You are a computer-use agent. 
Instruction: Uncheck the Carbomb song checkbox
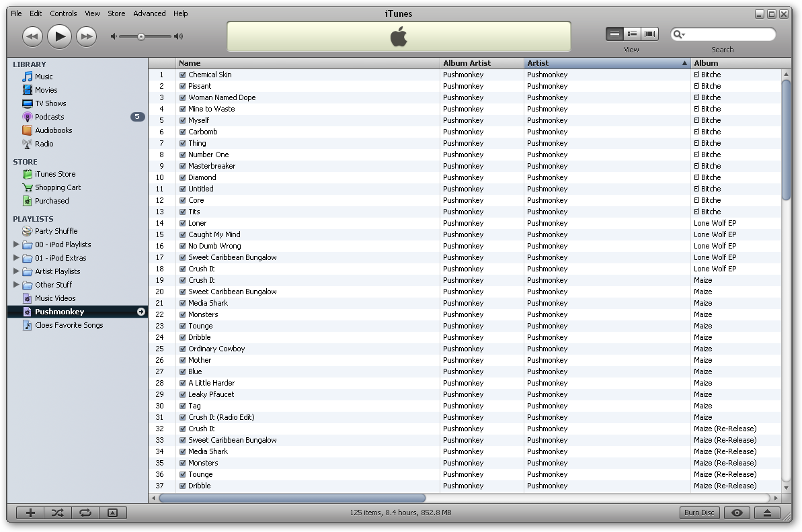[x=183, y=132]
